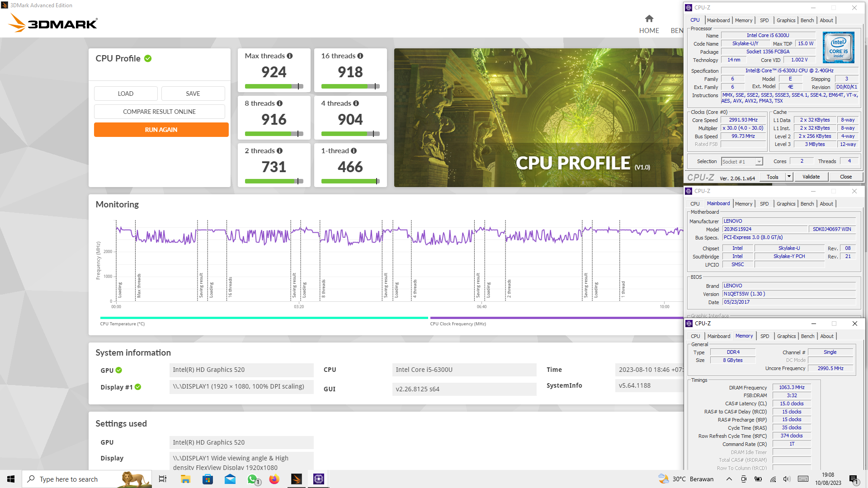
Task: Click the 4 threads score progress bar
Action: (350, 134)
